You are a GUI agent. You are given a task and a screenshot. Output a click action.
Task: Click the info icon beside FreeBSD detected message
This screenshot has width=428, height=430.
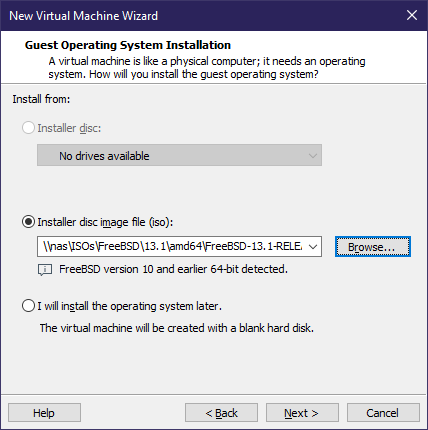coord(45,270)
